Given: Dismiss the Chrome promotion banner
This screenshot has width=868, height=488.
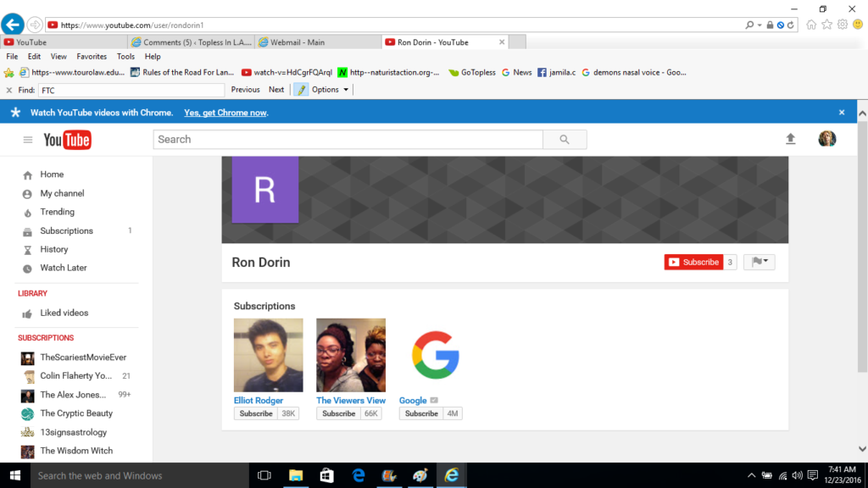Looking at the screenshot, I should 842,113.
